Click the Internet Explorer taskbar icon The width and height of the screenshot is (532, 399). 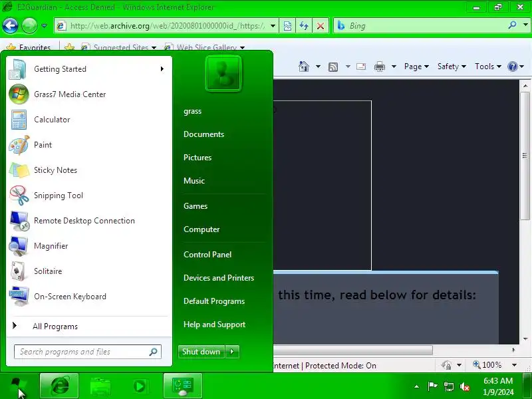point(59,386)
